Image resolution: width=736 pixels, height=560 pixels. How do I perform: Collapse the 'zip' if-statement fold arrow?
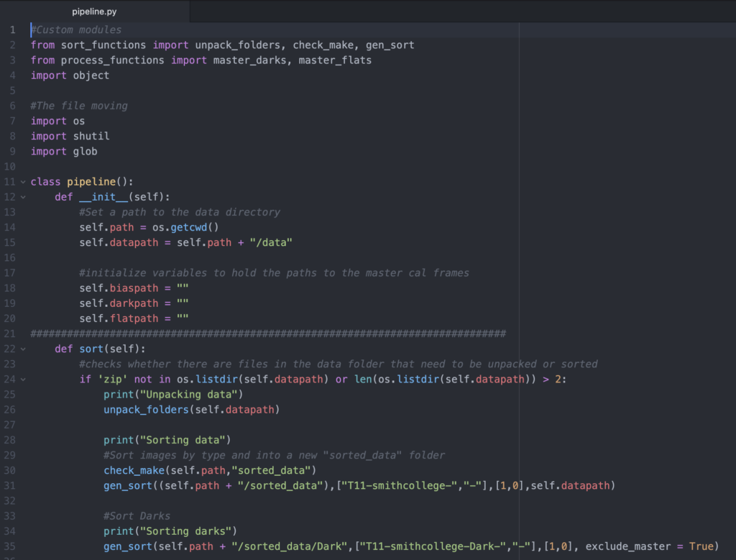coord(23,380)
